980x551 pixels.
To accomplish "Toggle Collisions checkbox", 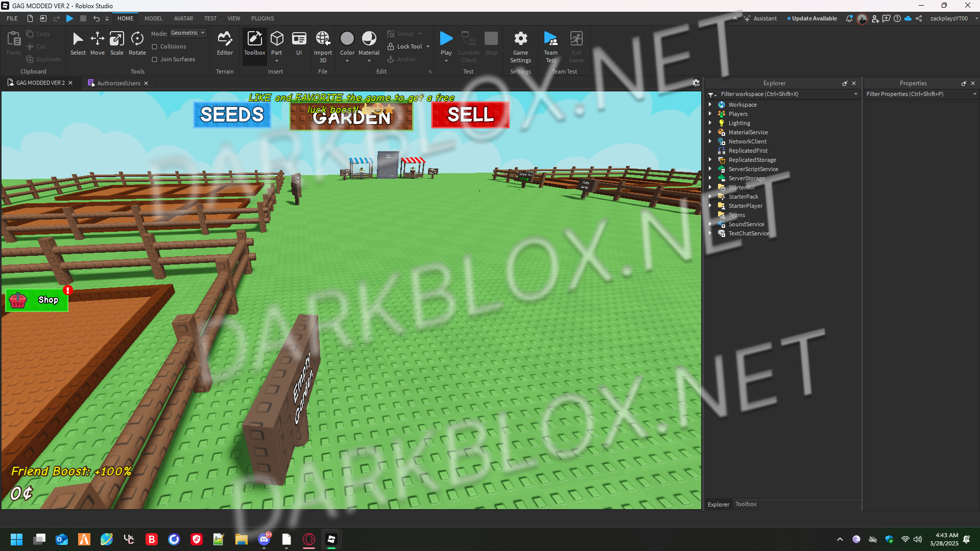I will [154, 46].
